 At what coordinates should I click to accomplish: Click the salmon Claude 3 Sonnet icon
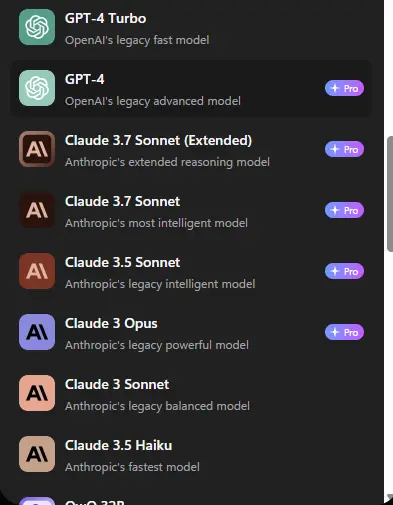pyautogui.click(x=37, y=393)
